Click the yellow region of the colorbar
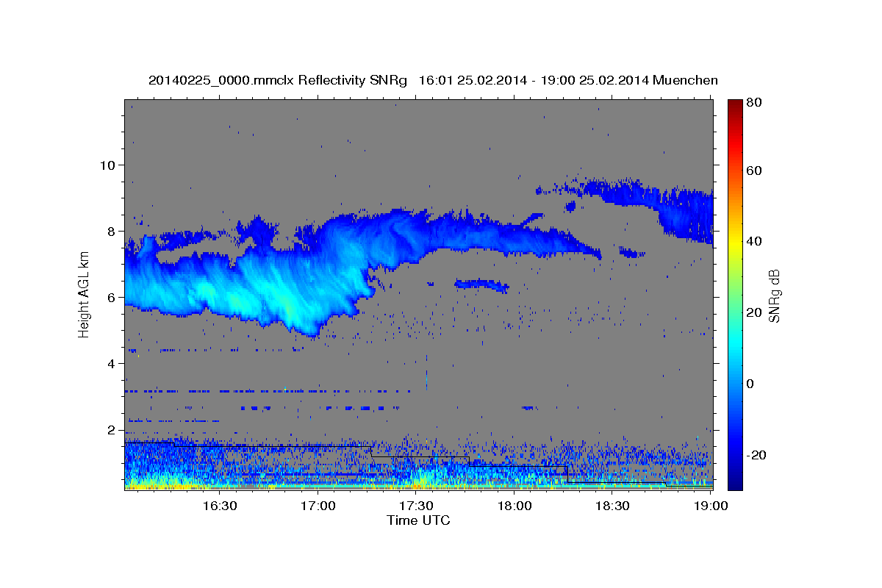The width and height of the screenshot is (882, 588). pyautogui.click(x=734, y=243)
